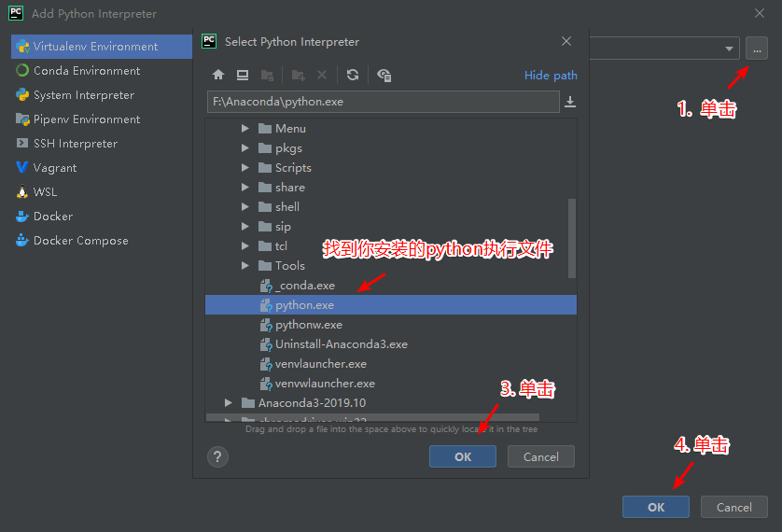The height and width of the screenshot is (532, 782).
Task: Select Conda Environment in the sidebar
Action: pos(87,71)
